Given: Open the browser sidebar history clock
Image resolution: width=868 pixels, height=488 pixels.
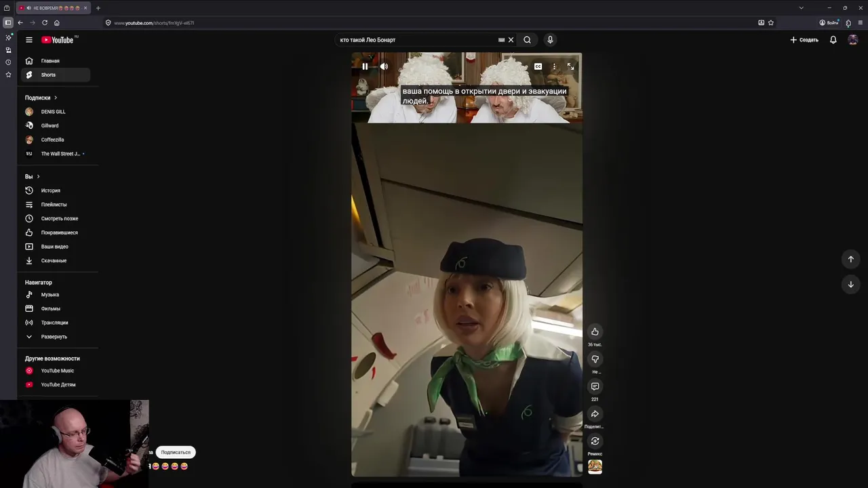Looking at the screenshot, I should (x=8, y=62).
